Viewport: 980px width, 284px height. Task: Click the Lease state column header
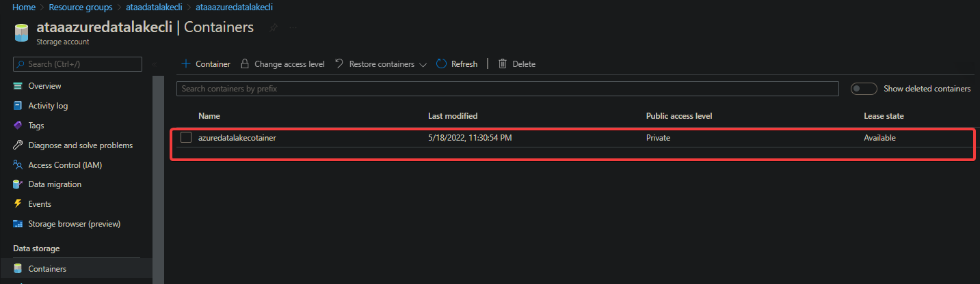tap(884, 116)
